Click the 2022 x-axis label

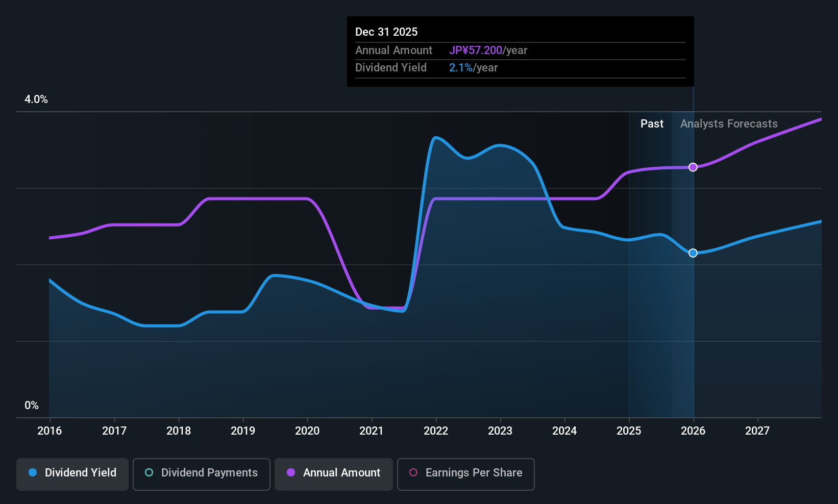click(436, 431)
